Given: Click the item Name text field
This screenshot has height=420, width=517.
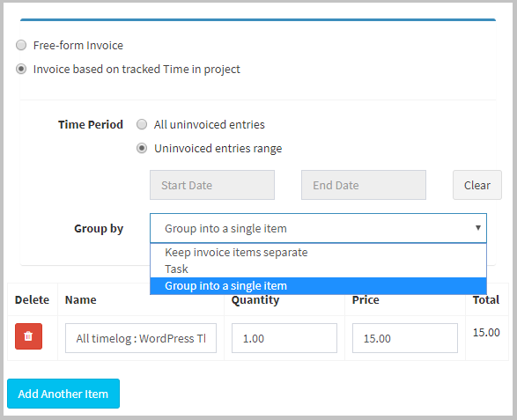Looking at the screenshot, I should [x=141, y=338].
